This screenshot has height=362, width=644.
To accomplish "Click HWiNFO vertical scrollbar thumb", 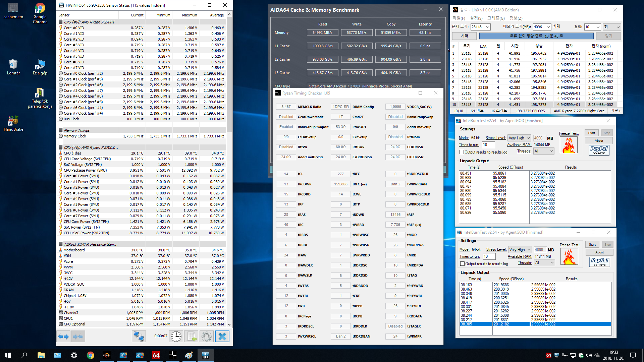I will coord(229,74).
